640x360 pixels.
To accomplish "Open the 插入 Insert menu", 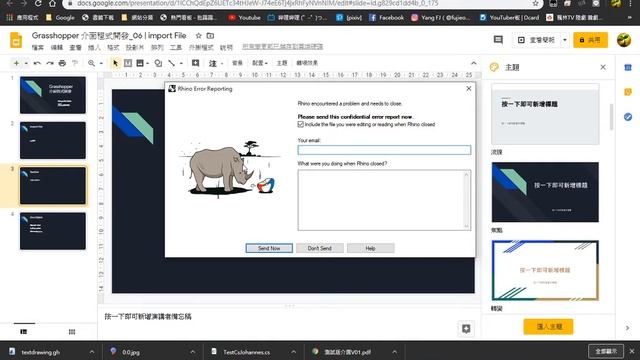I will tap(94, 47).
